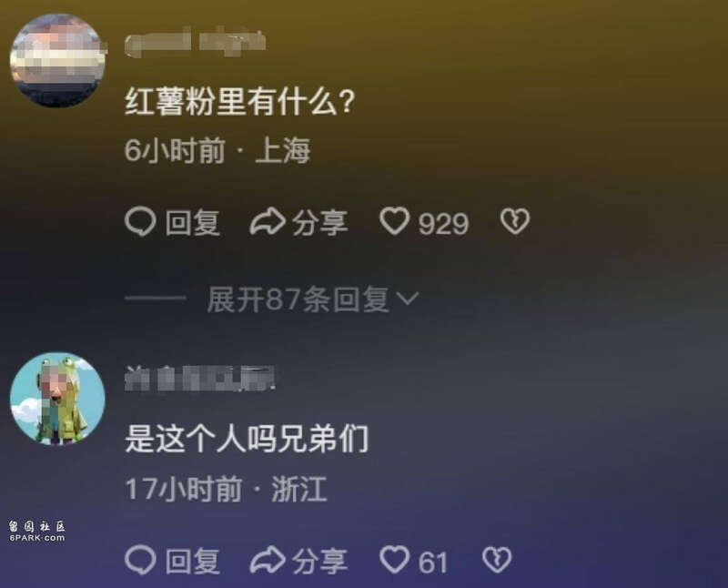Click 回复 label on the second comment

pyautogui.click(x=193, y=561)
